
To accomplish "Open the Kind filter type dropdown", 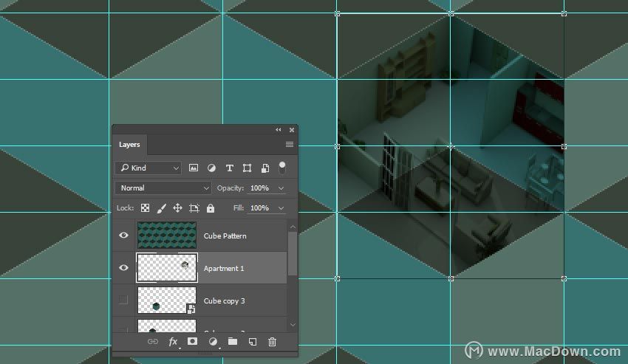I will [149, 168].
